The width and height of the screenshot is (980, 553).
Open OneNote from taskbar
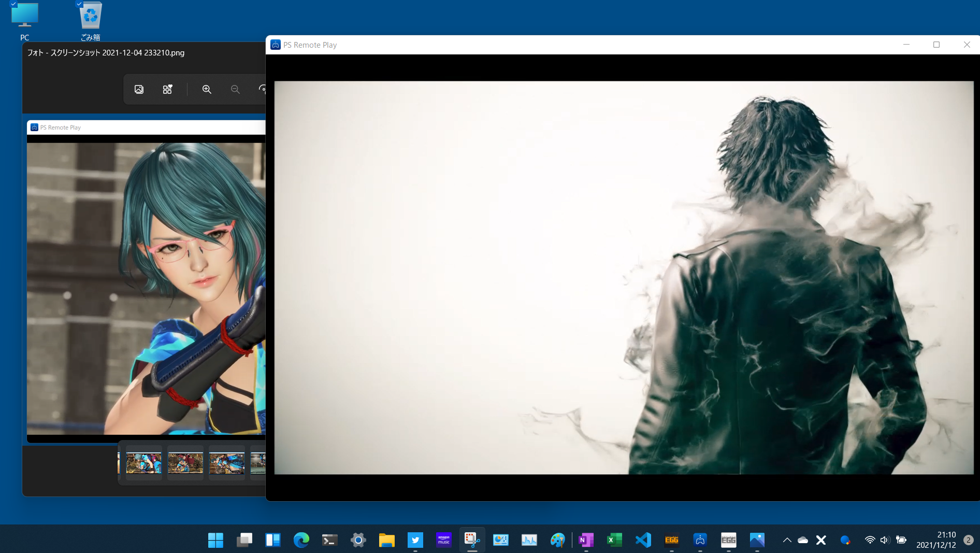pyautogui.click(x=586, y=540)
